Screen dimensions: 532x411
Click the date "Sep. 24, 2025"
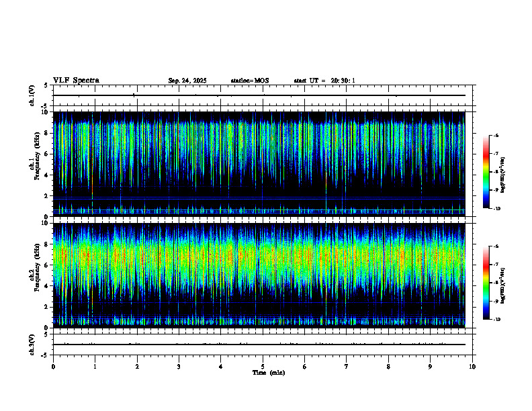pyautogui.click(x=187, y=81)
